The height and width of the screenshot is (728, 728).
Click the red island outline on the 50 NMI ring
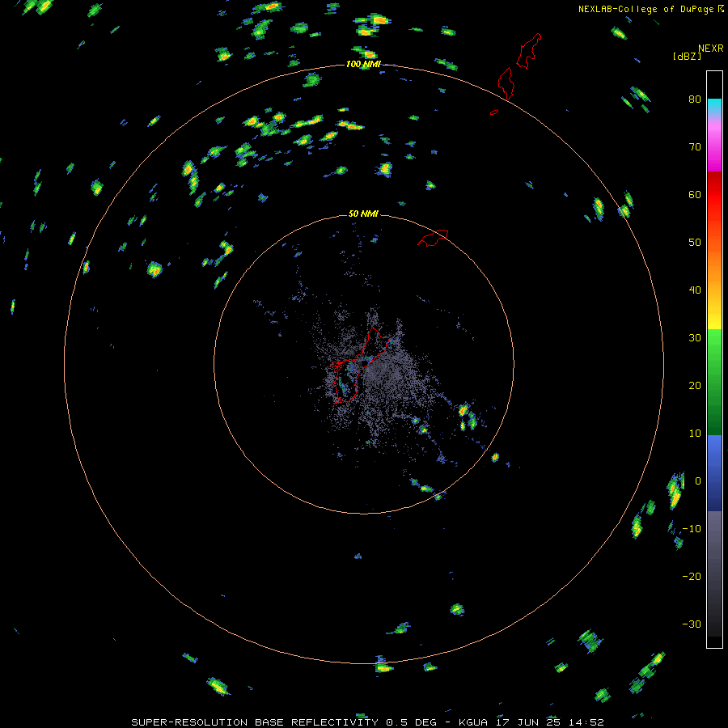433,238
